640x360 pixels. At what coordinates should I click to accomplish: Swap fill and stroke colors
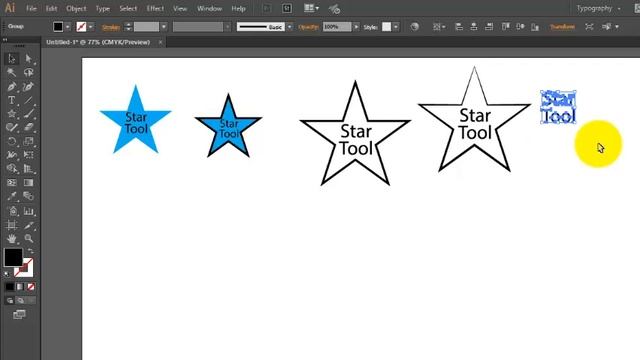click(x=30, y=251)
